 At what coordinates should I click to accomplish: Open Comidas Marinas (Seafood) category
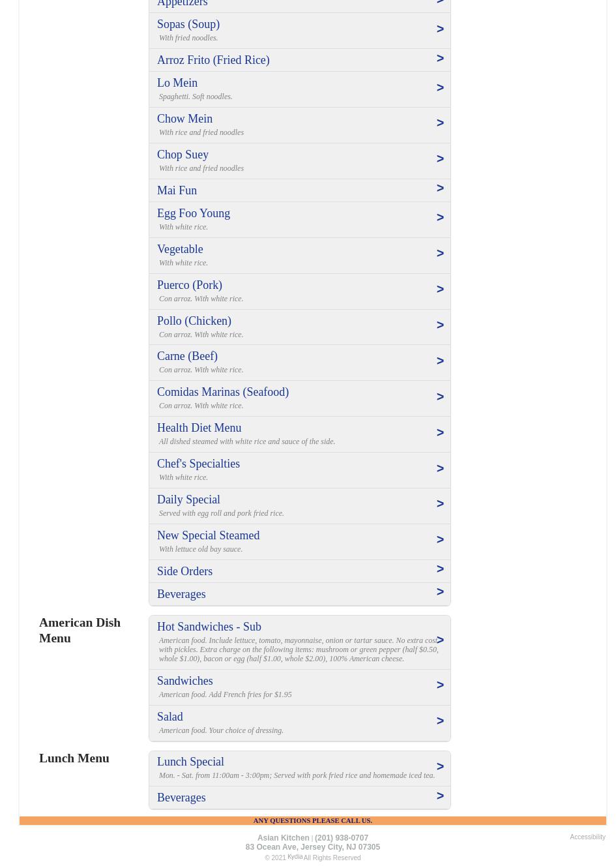point(299,398)
